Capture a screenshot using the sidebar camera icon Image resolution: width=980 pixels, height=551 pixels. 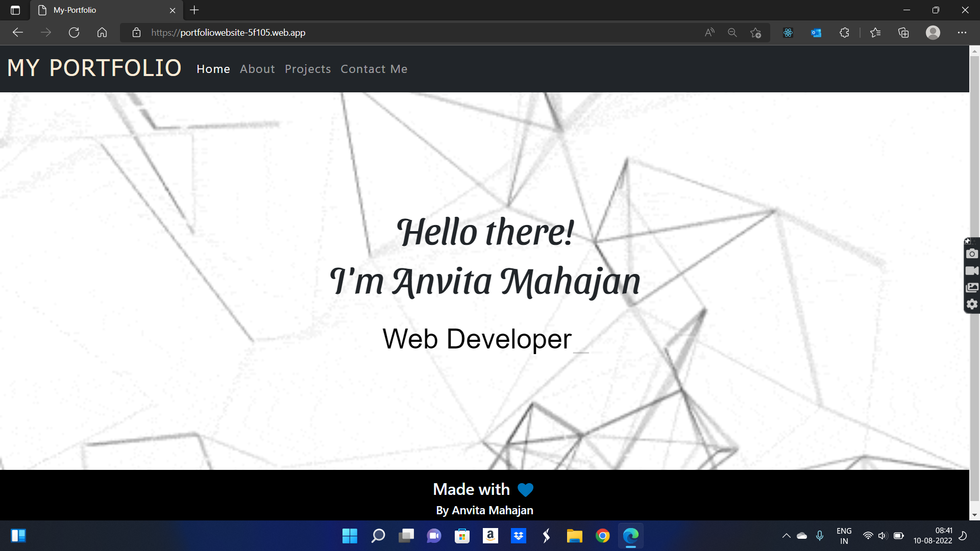coord(972,254)
